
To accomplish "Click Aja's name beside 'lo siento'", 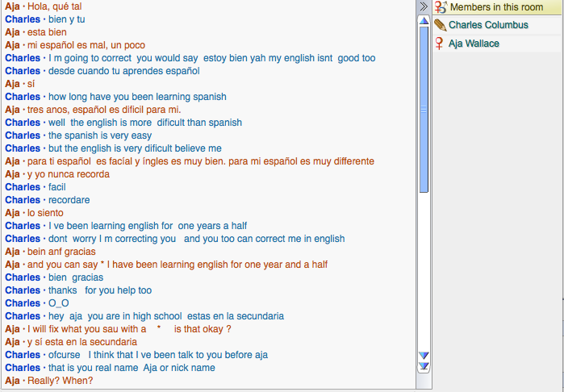I will coord(12,213).
